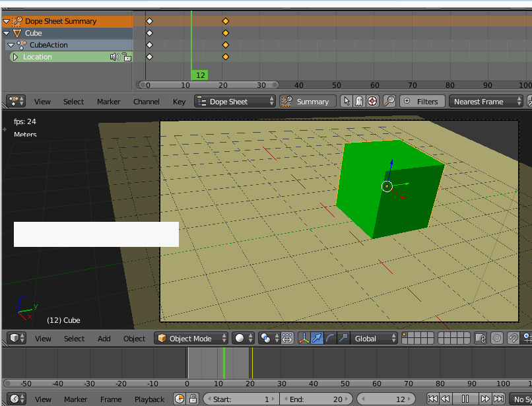Open the Object Mode dropdown
The image size is (532, 406).
coord(191,338)
